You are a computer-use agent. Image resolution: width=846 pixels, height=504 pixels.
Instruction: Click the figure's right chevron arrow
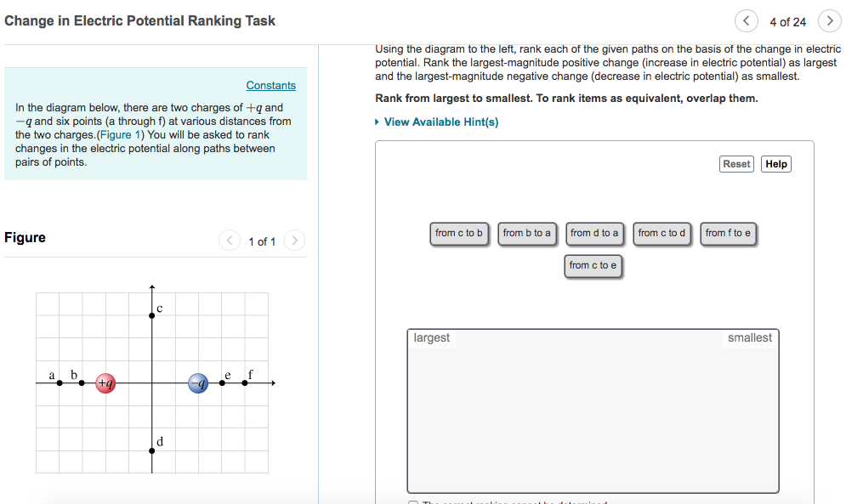[x=294, y=241]
